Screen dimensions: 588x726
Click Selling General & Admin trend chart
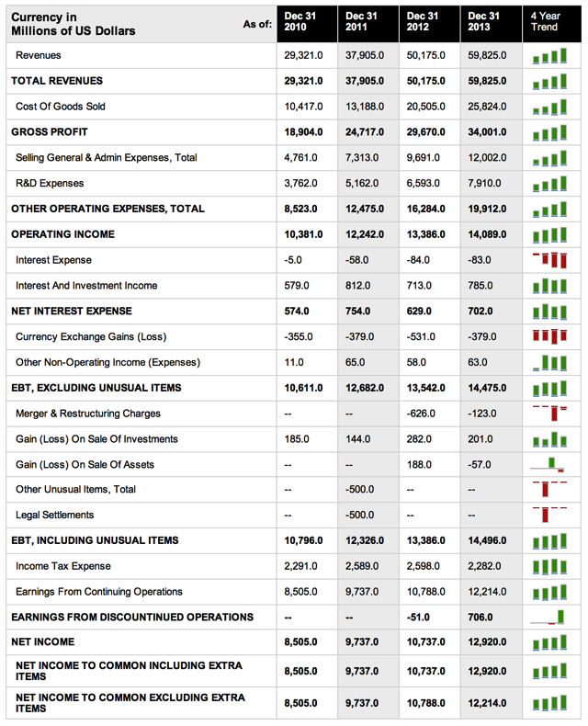pyautogui.click(x=549, y=158)
